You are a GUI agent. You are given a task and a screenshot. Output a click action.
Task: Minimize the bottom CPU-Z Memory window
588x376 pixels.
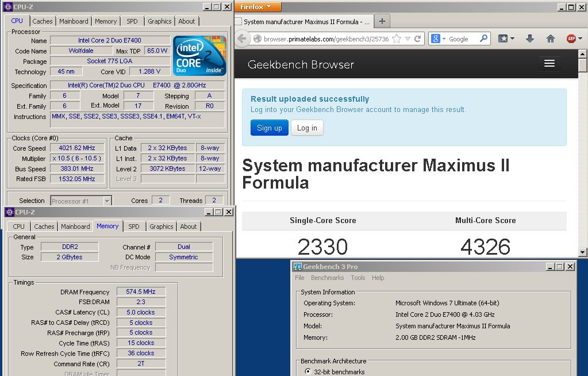209,212
